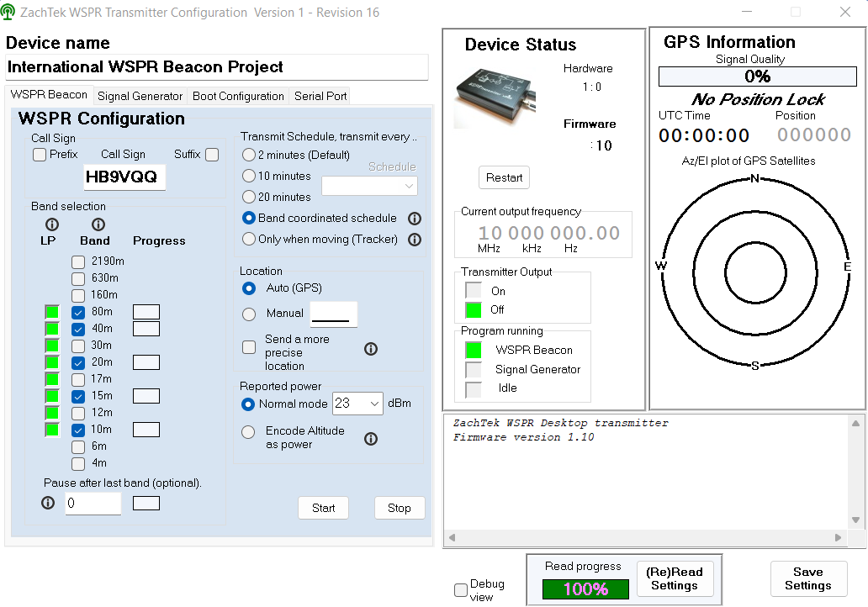Click the green 80m LP indicator

52,312
